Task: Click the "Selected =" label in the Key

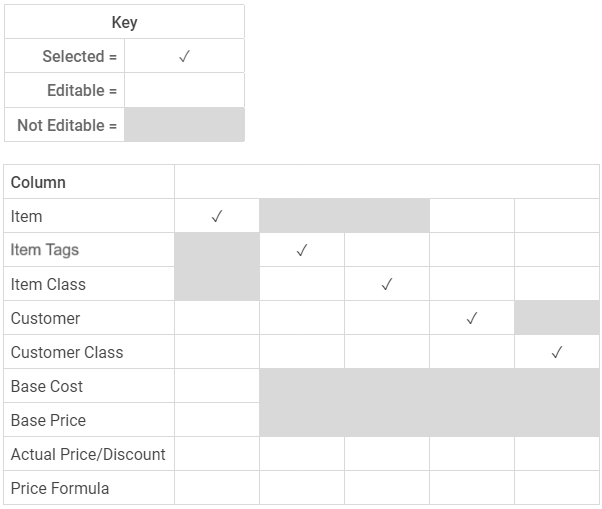Action: [79, 56]
